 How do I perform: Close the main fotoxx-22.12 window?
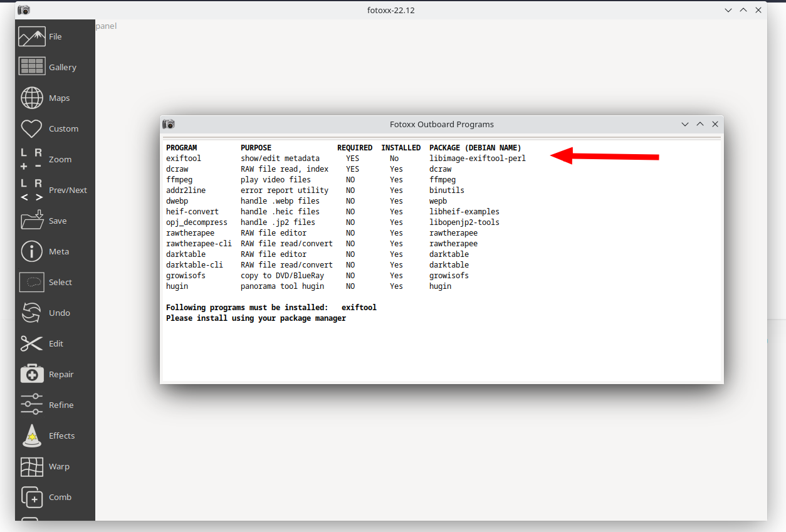coord(758,10)
